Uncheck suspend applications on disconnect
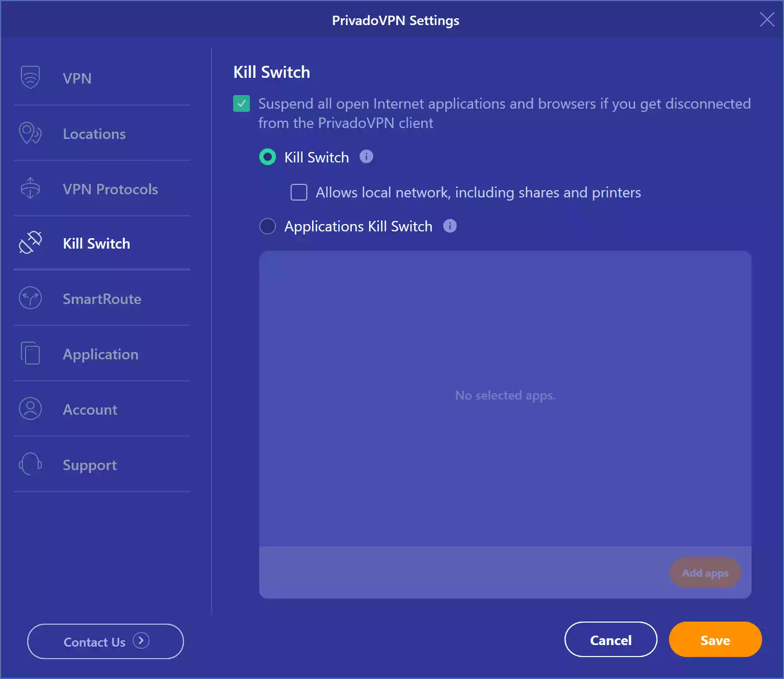 click(x=241, y=104)
